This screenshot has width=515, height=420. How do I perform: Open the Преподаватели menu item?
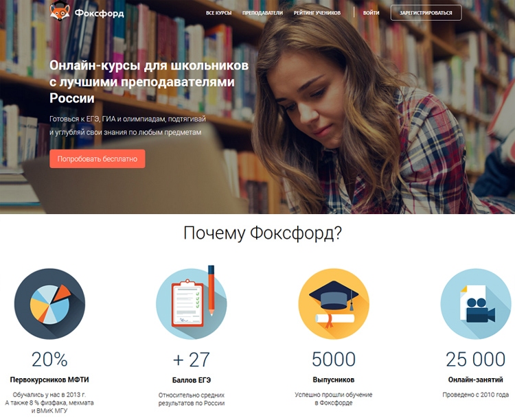(x=262, y=13)
